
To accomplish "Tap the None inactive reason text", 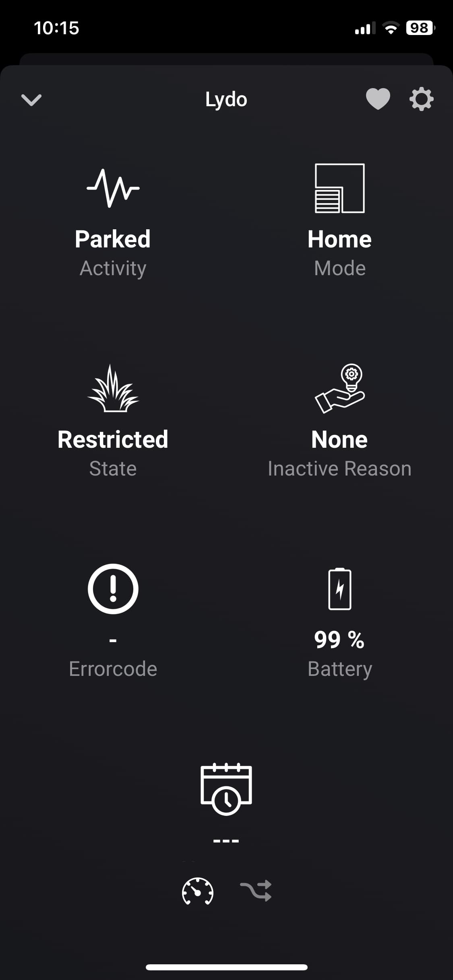I will pyautogui.click(x=339, y=439).
